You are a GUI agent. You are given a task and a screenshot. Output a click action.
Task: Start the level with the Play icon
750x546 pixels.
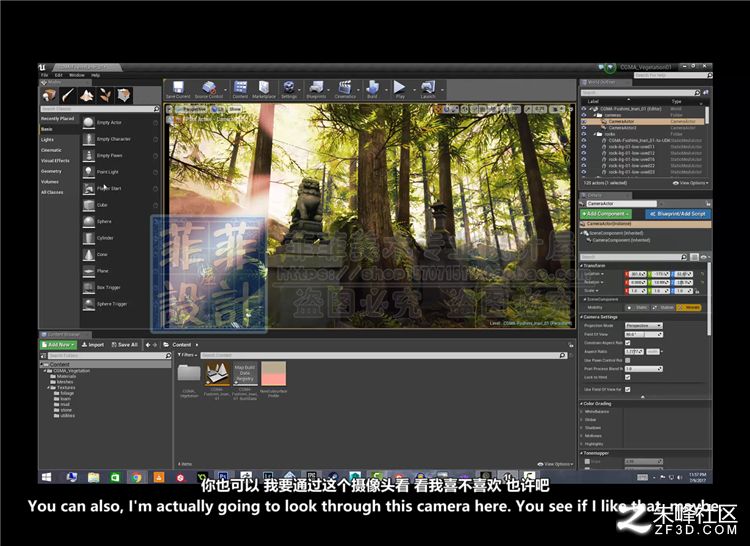pos(399,89)
